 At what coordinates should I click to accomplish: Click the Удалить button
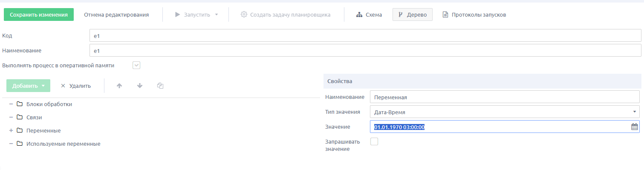[x=76, y=86]
